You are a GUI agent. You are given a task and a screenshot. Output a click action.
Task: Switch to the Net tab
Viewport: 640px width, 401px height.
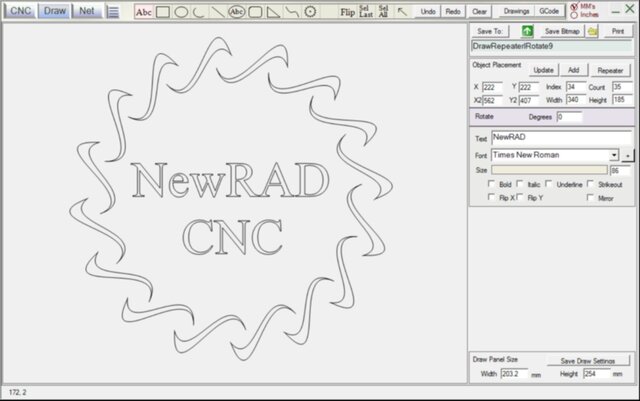click(87, 11)
